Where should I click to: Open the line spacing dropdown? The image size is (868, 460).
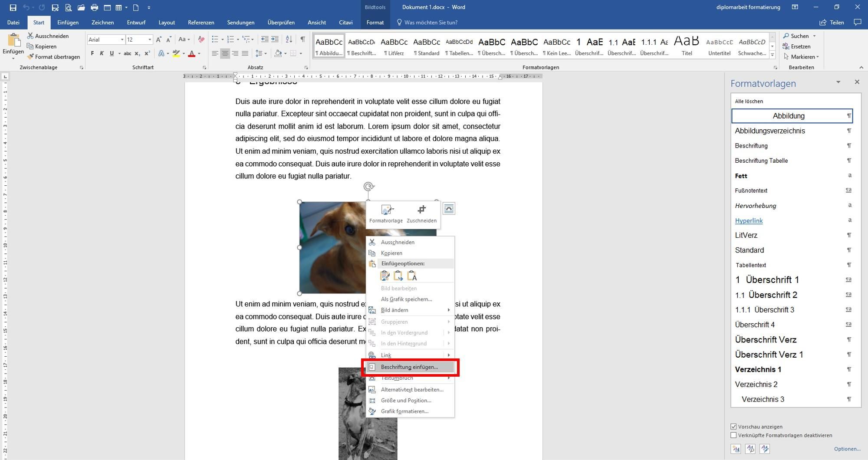click(266, 53)
